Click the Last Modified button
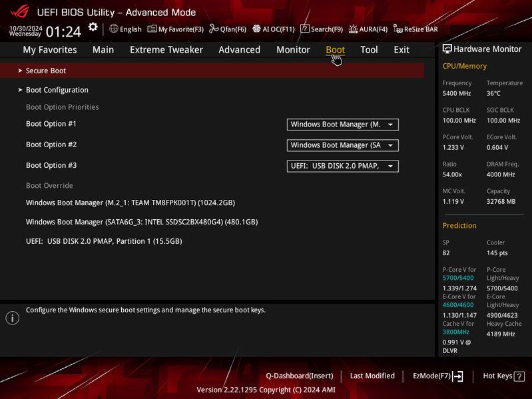 pyautogui.click(x=372, y=376)
